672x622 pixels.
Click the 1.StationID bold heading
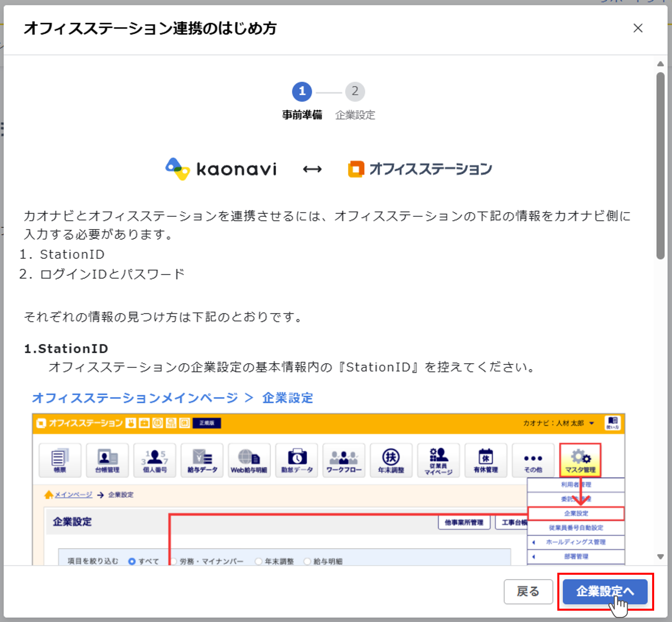pos(66,349)
